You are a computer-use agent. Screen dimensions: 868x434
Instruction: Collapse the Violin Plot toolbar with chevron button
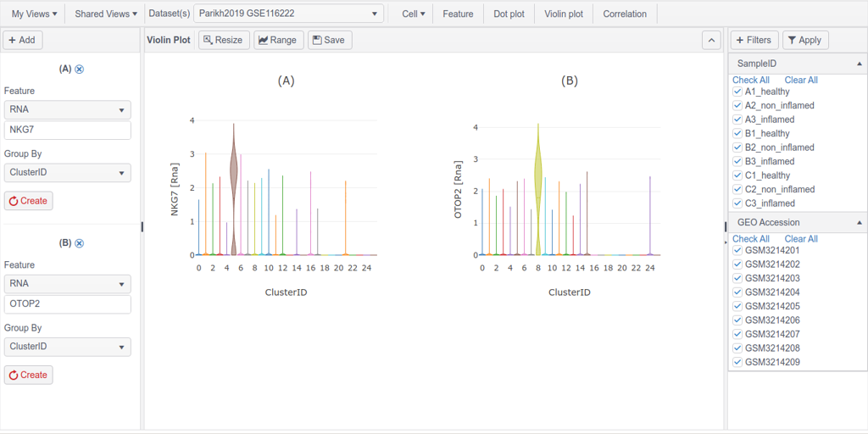click(711, 40)
